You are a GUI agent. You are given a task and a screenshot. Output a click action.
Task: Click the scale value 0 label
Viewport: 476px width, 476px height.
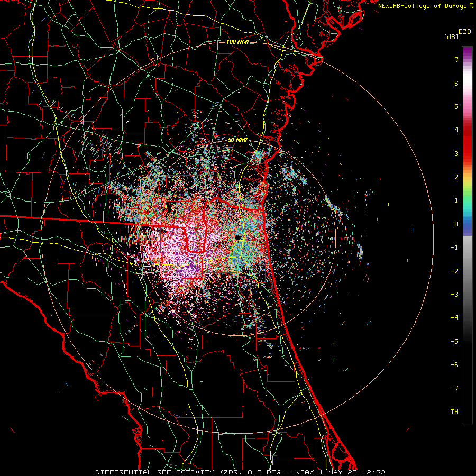pos(456,224)
